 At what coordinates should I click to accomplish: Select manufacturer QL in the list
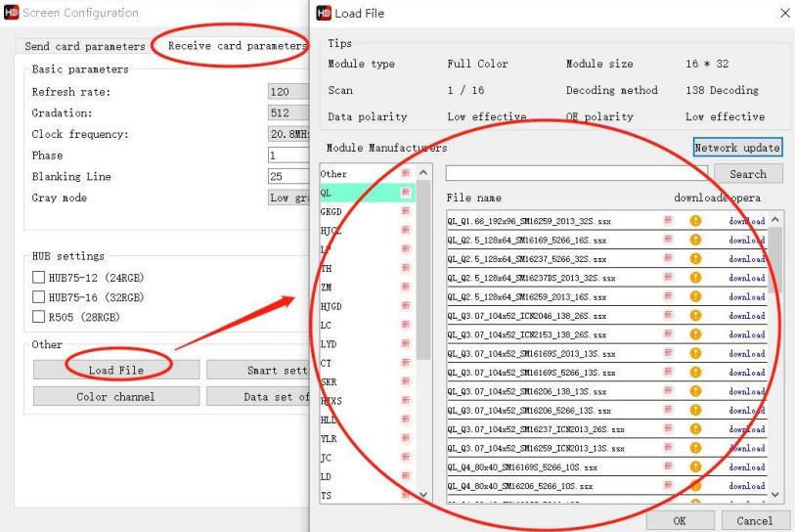(367, 193)
